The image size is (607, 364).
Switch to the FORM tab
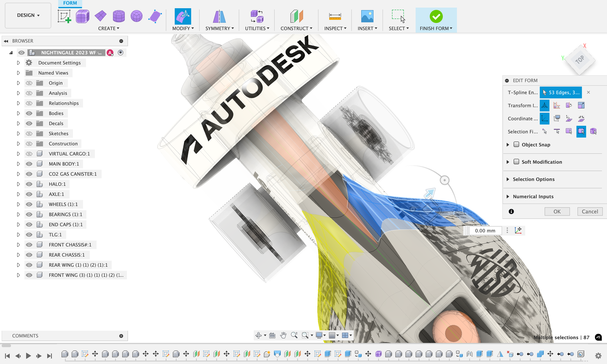pyautogui.click(x=70, y=3)
